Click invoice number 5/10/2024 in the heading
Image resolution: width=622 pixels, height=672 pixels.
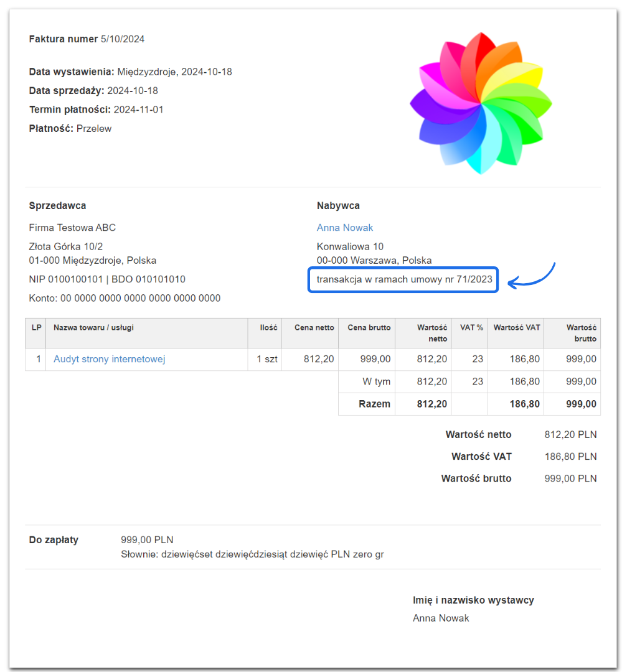tap(123, 39)
